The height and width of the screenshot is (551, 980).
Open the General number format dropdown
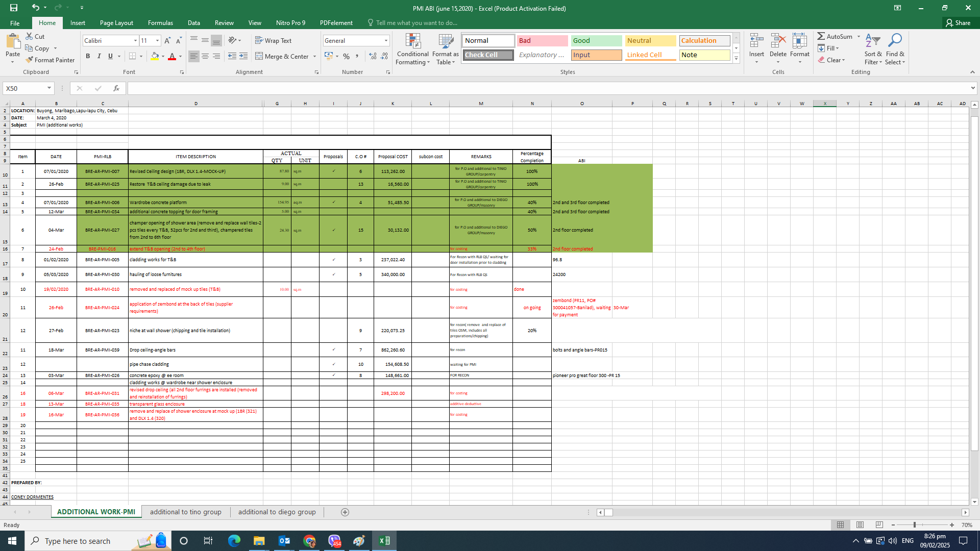[x=386, y=40]
